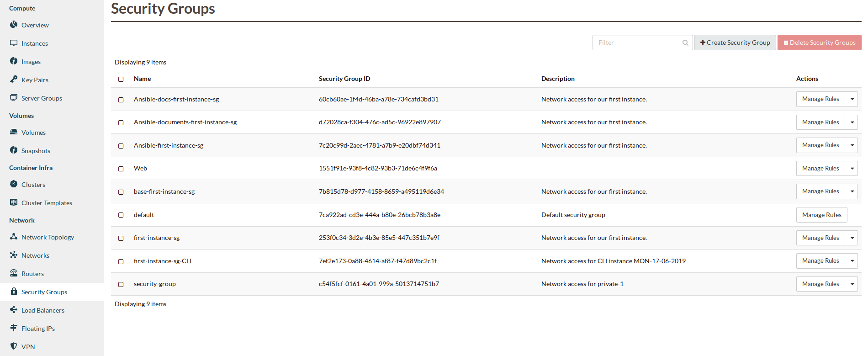Click the Clusters icon
Viewport: 868px width, 356px height.
tap(14, 184)
